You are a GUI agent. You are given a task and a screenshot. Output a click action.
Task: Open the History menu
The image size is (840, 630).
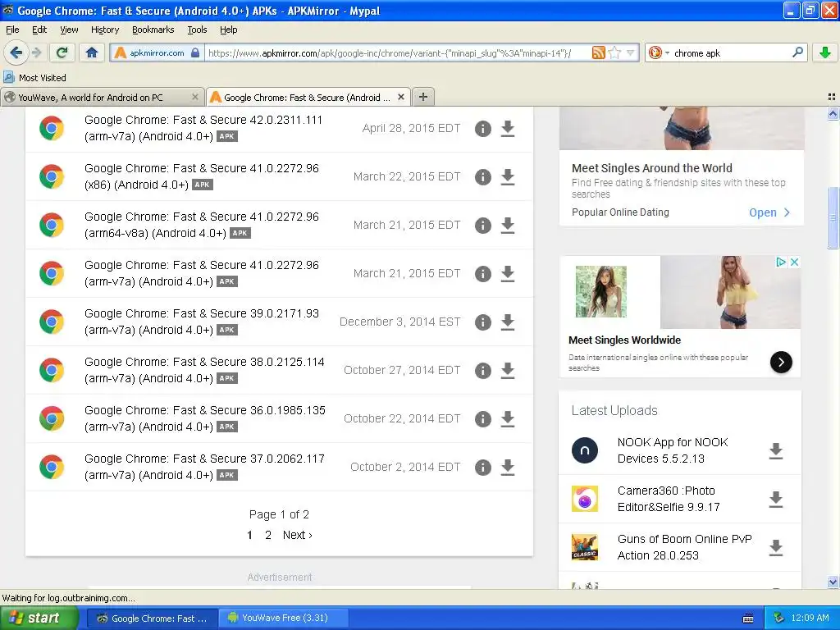point(104,30)
